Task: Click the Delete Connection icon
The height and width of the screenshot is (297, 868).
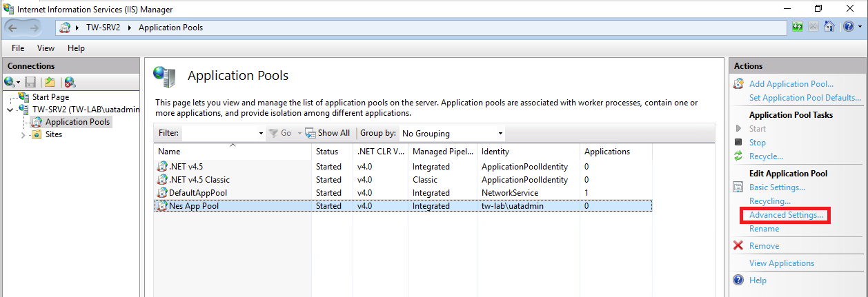Action: click(70, 82)
